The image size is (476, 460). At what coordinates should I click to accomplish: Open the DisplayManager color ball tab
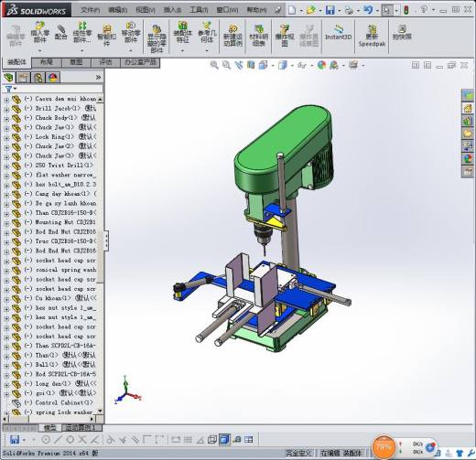pyautogui.click(x=53, y=78)
